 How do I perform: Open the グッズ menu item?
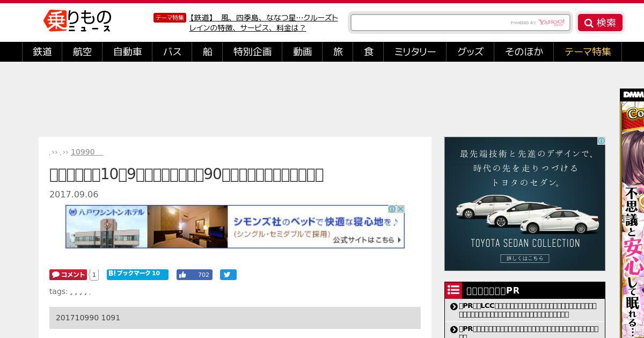point(470,52)
